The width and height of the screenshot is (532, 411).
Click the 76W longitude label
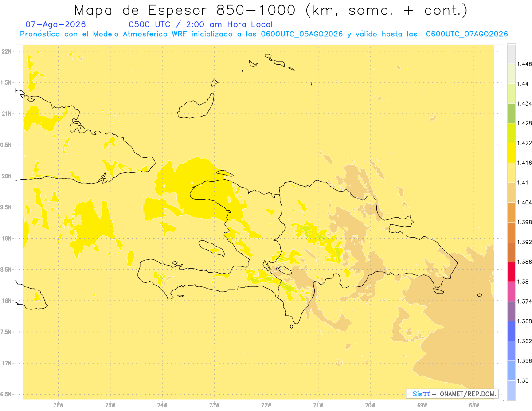click(58, 405)
